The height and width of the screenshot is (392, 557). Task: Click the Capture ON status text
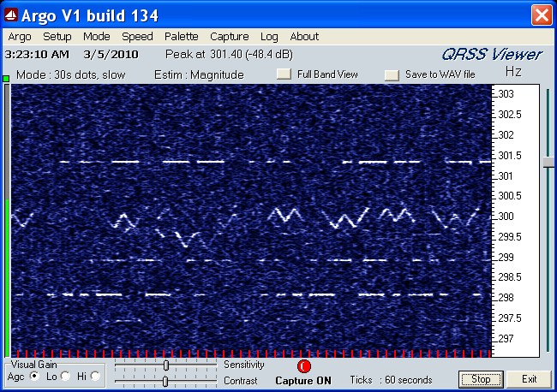click(x=303, y=381)
